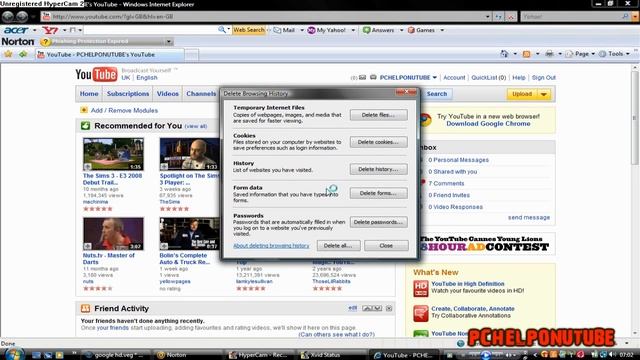This screenshot has width=640, height=360.
Task: Click the Favorites star icon
Action: pos(8,54)
